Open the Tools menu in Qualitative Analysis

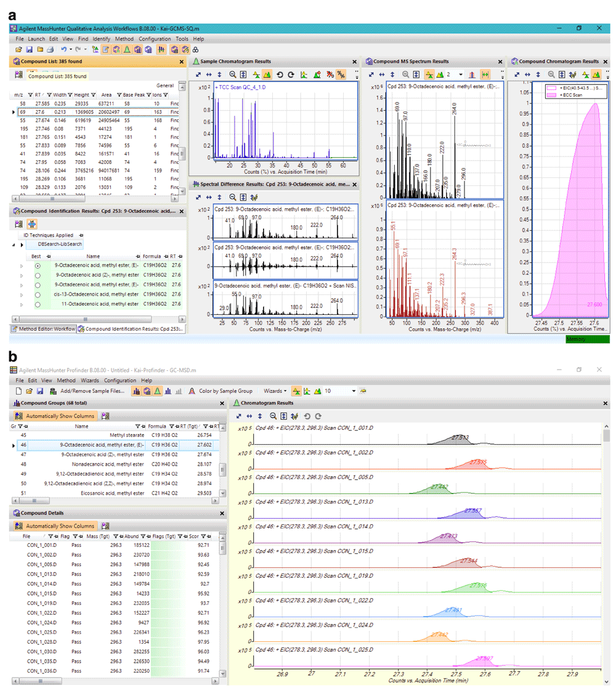(182, 39)
